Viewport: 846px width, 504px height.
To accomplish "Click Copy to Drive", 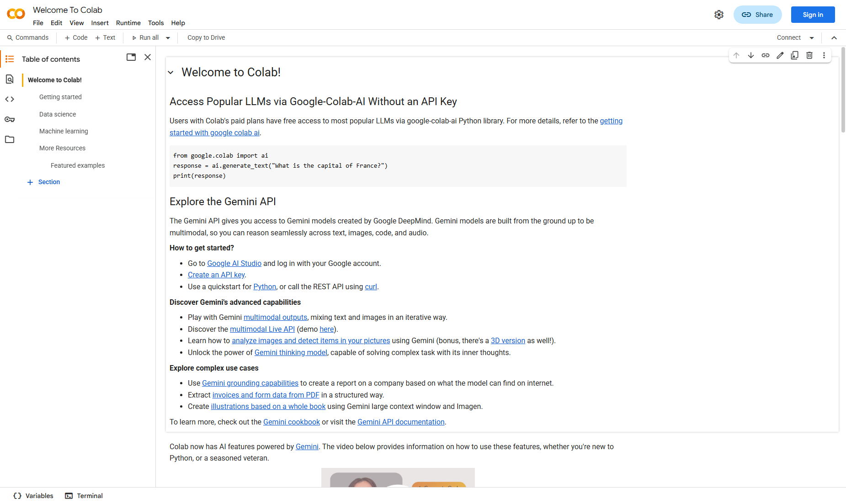I will coord(206,37).
